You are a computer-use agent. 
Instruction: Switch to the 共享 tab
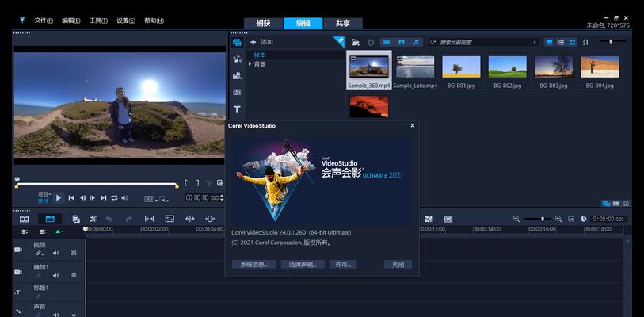point(343,24)
